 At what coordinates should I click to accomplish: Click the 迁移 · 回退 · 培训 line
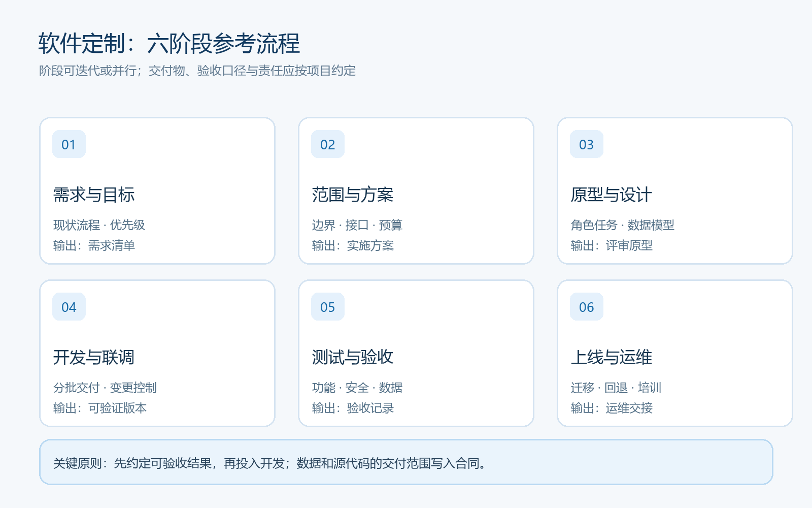coord(616,388)
